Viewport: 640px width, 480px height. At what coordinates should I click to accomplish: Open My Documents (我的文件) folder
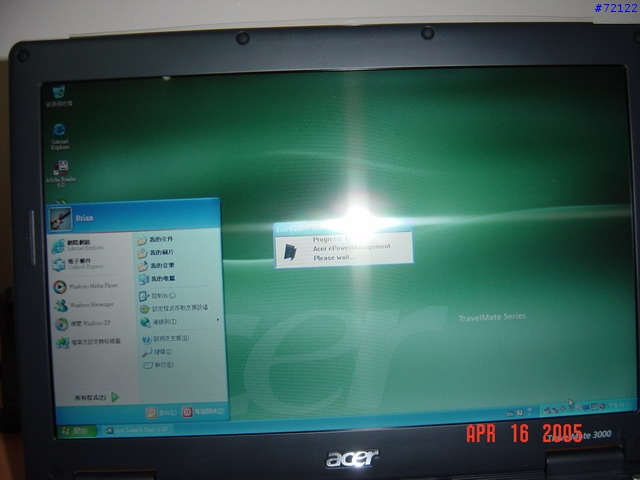[x=155, y=240]
